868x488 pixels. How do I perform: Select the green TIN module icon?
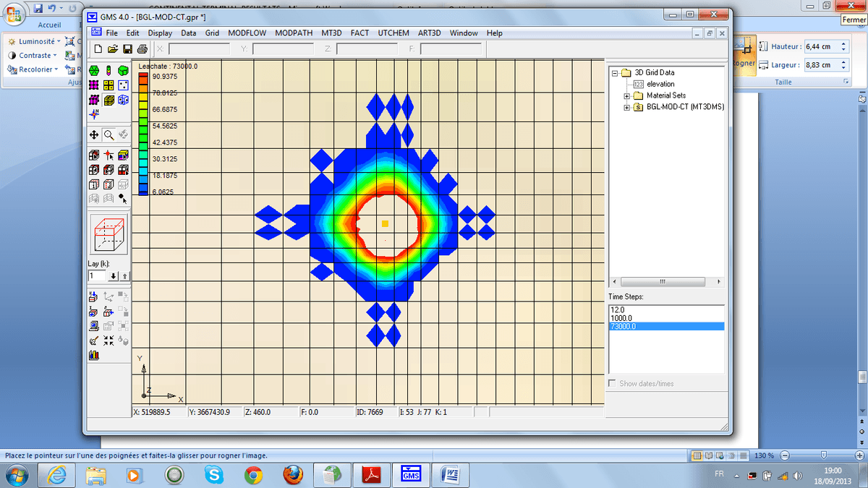point(94,71)
